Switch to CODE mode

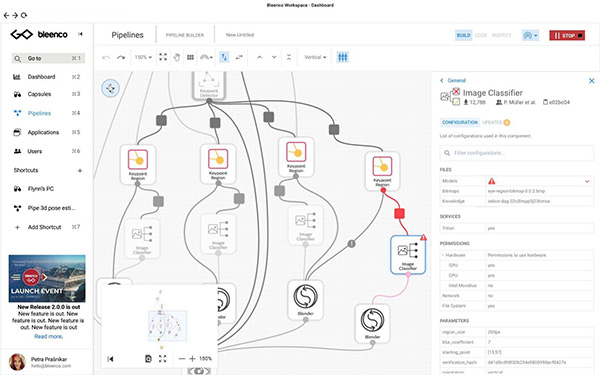pyautogui.click(x=481, y=35)
